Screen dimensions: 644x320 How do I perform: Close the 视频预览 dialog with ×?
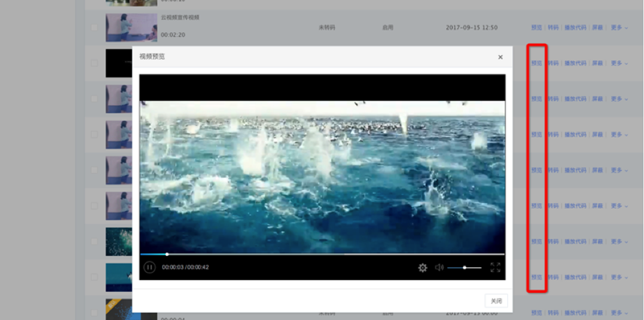point(500,57)
